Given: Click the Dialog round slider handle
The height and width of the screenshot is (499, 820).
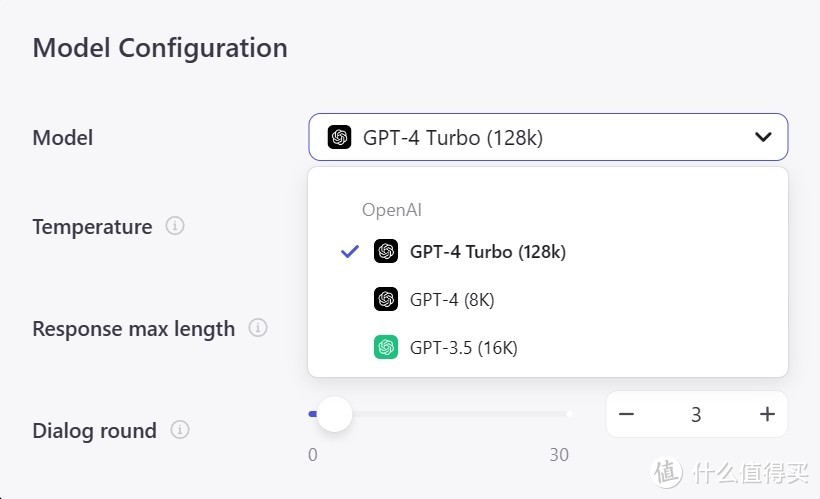Looking at the screenshot, I should [x=334, y=413].
